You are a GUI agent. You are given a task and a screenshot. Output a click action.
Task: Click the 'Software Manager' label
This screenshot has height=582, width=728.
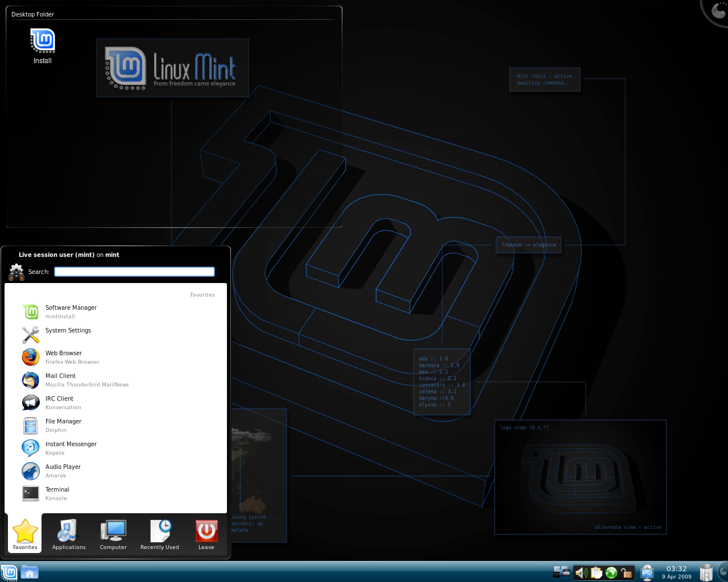[71, 307]
